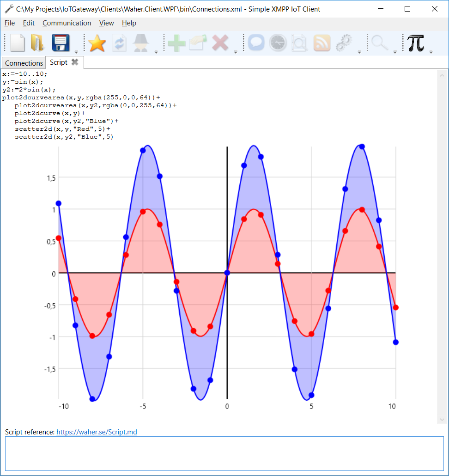
Task: Open the View menu
Action: [x=106, y=23]
